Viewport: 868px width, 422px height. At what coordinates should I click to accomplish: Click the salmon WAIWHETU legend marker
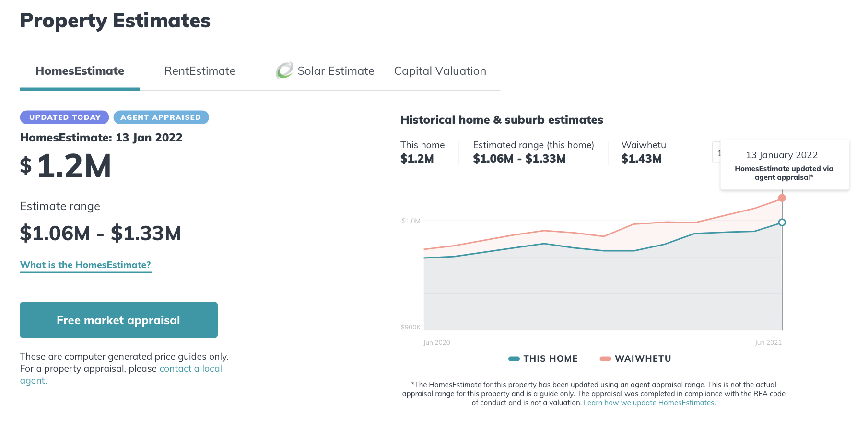pos(605,359)
